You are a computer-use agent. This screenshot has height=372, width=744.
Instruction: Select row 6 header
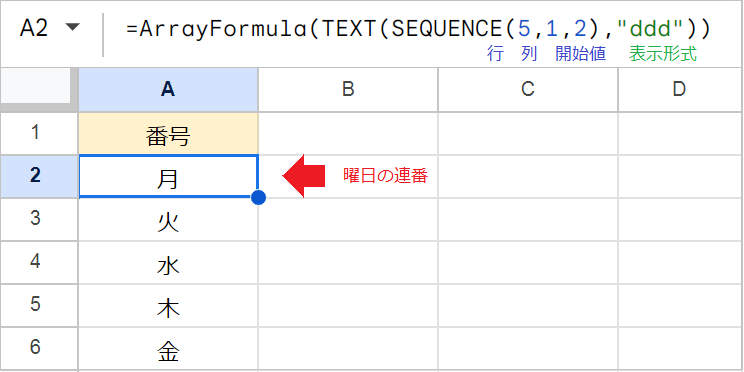click(x=39, y=349)
